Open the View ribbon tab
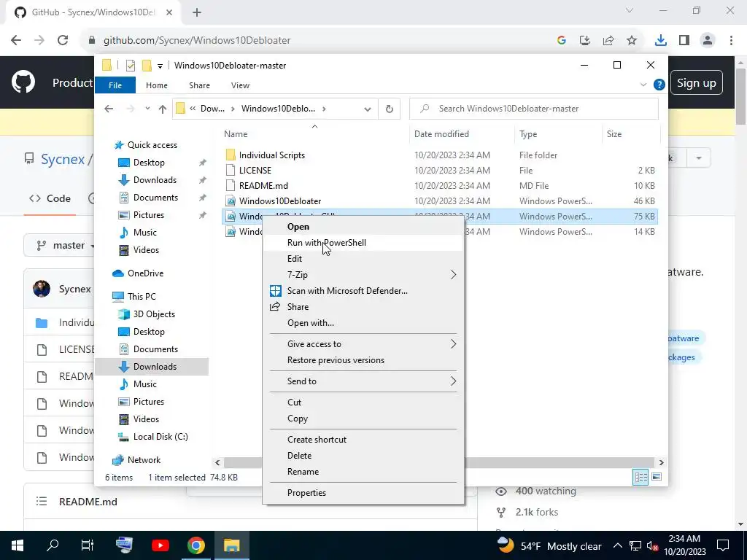Viewport: 747px width, 560px height. 240,85
